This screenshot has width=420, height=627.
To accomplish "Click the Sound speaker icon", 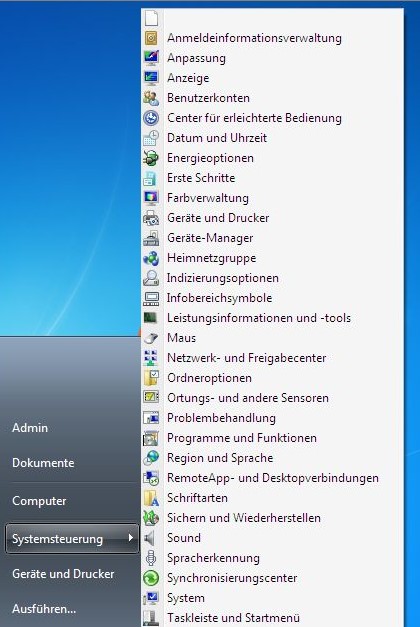I will (x=150, y=538).
